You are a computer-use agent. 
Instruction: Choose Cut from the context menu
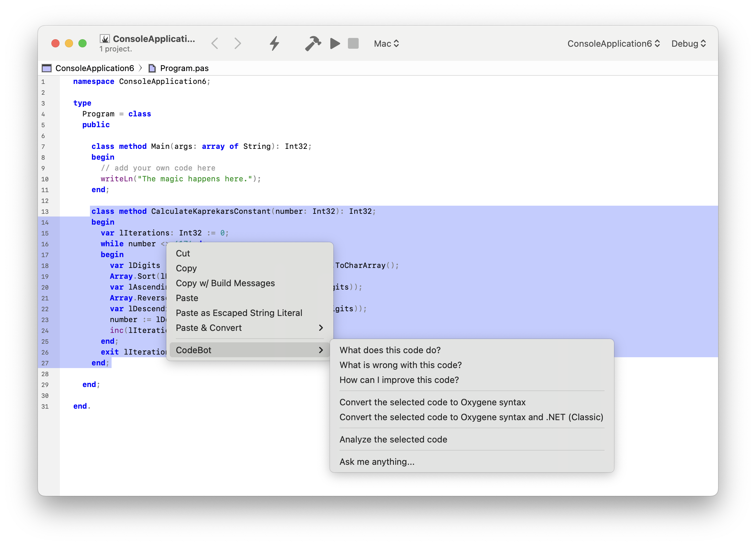[250, 253]
